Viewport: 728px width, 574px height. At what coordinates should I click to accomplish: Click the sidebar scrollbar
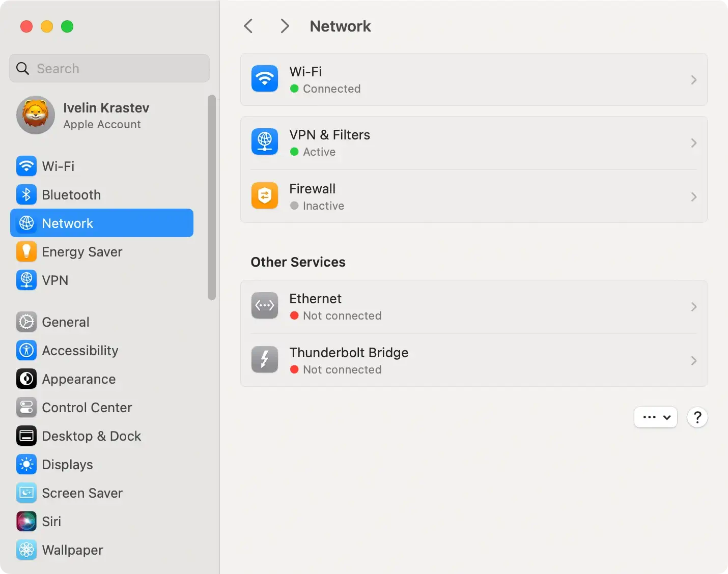pyautogui.click(x=212, y=197)
